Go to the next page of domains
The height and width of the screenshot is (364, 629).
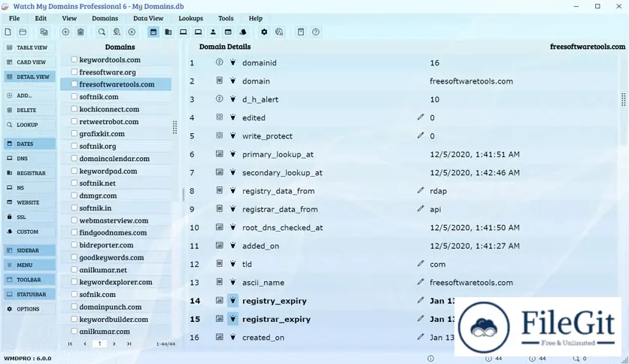coord(114,344)
